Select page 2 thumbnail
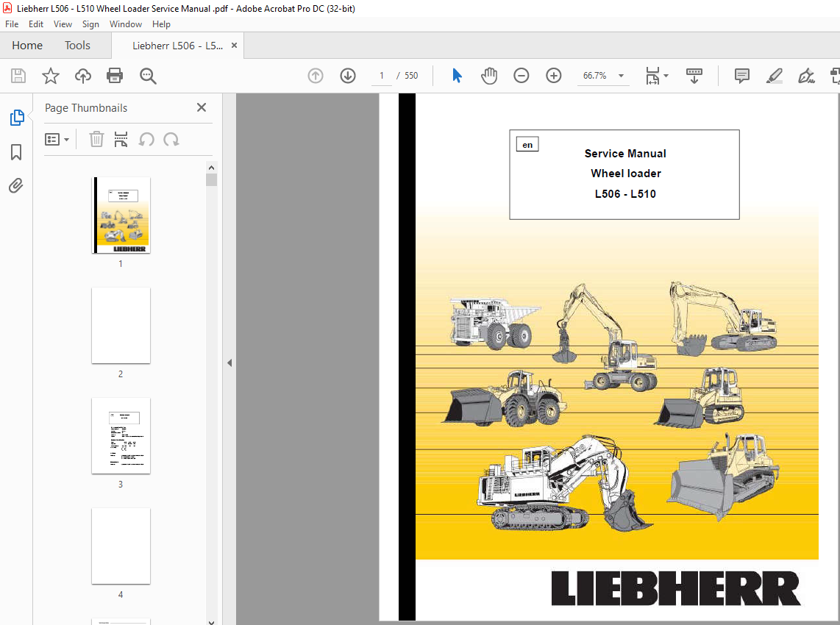 (x=121, y=326)
